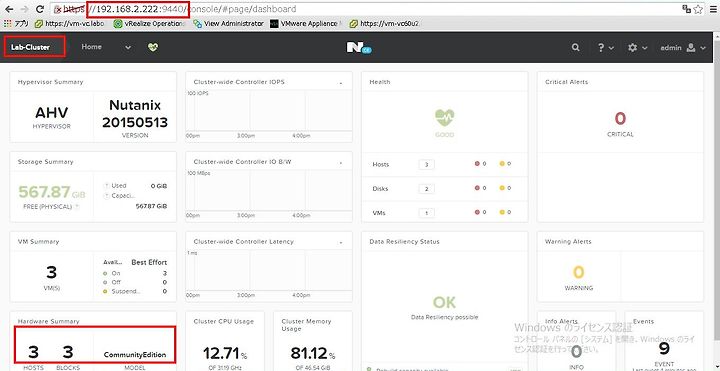Click the Cluster CPU Usage 12.71% value
720x371 pixels.
click(225, 354)
